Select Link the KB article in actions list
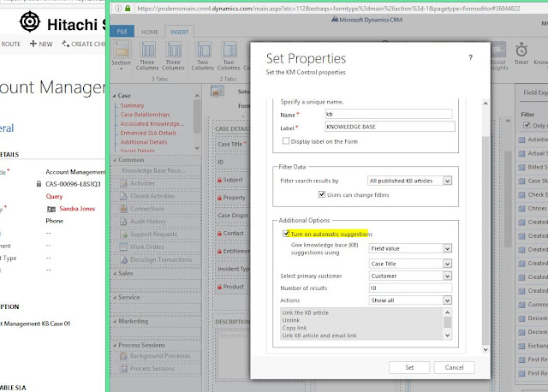This screenshot has height=392, width=548. coord(306,312)
